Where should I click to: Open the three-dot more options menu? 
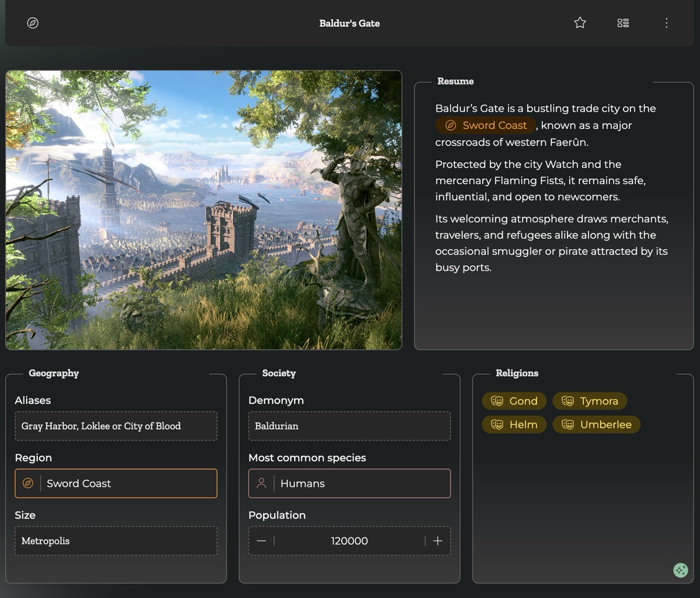click(666, 23)
